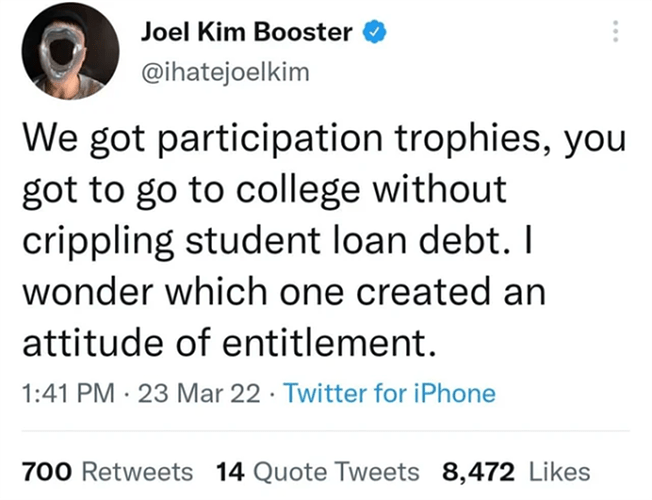Click the 1:41 PM timestamp

(x=69, y=394)
